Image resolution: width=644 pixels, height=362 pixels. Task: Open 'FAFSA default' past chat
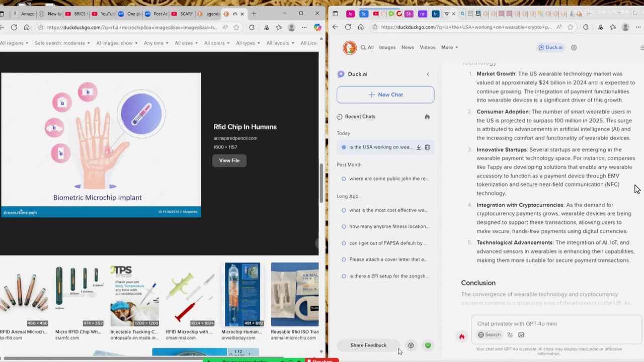pos(385,243)
